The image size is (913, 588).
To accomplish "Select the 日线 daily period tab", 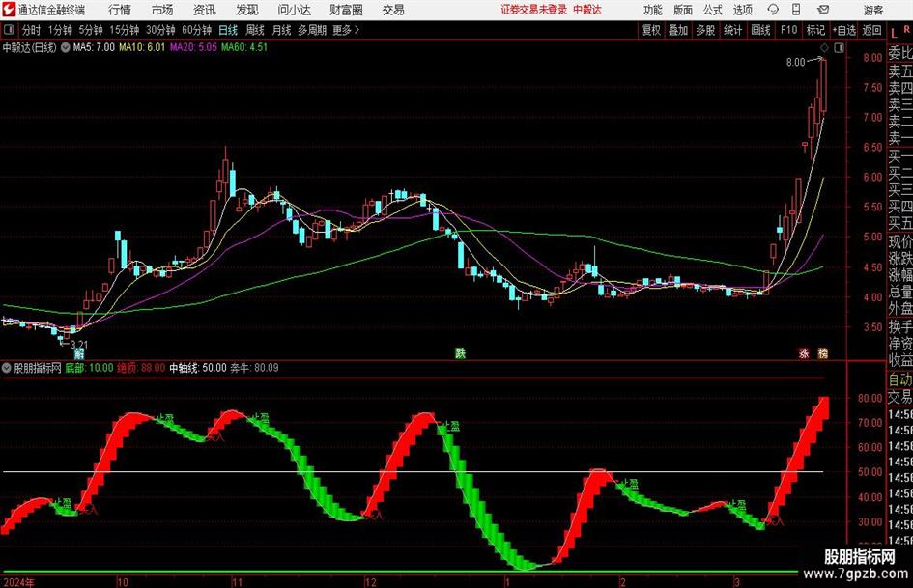I will point(228,30).
